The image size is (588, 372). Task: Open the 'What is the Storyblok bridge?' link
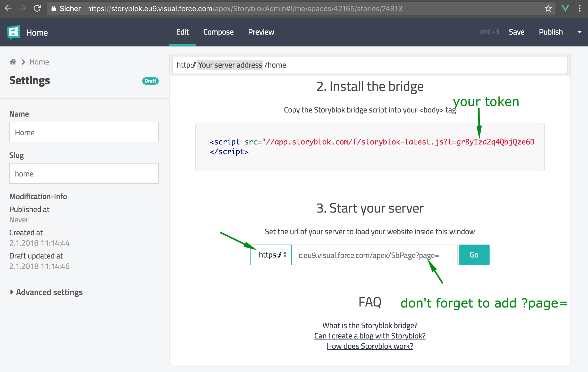pyautogui.click(x=370, y=326)
